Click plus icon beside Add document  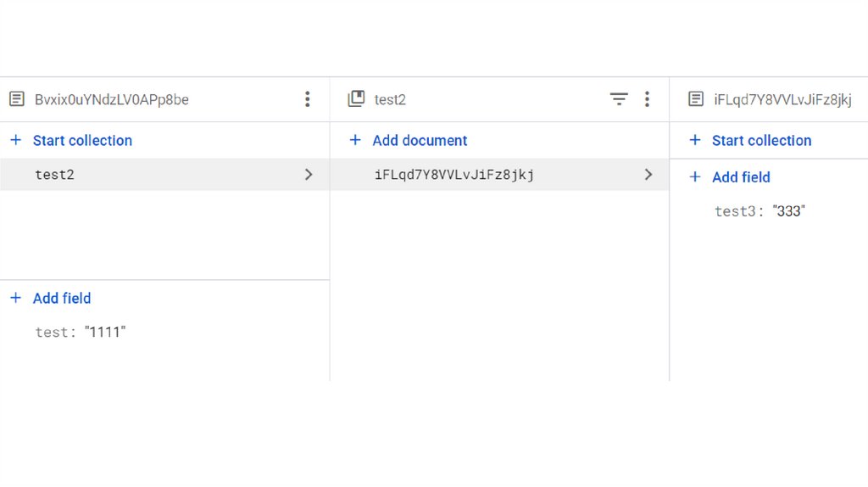(x=355, y=140)
